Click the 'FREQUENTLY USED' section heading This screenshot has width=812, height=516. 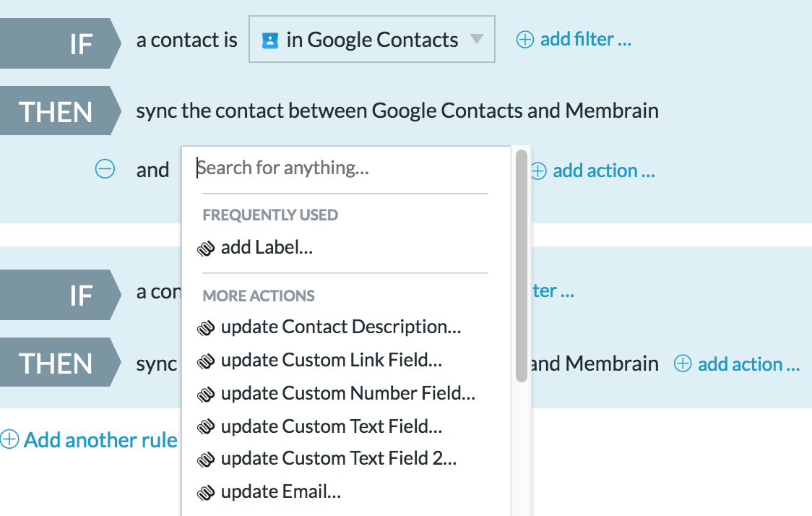pyautogui.click(x=270, y=215)
